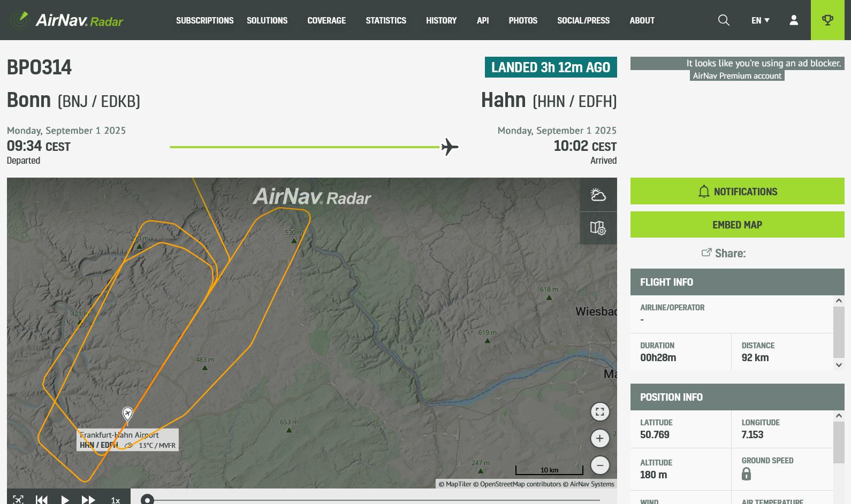Zoom in on the map
Image resolution: width=851 pixels, height=504 pixels.
click(x=600, y=439)
